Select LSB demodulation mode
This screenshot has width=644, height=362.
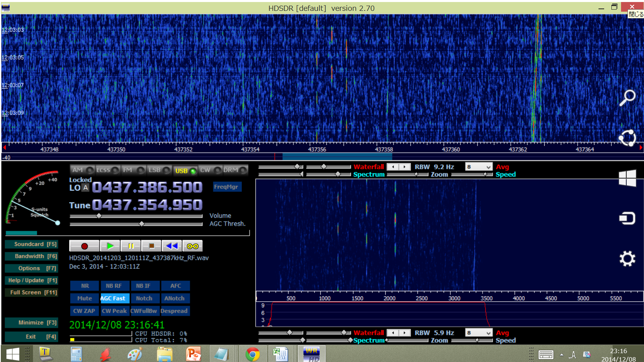click(x=159, y=170)
